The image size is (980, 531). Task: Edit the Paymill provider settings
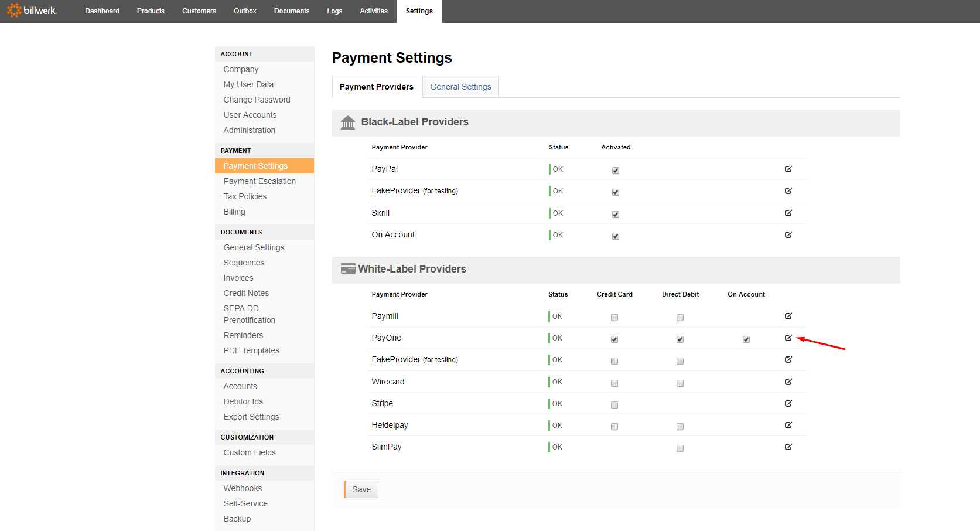point(788,316)
